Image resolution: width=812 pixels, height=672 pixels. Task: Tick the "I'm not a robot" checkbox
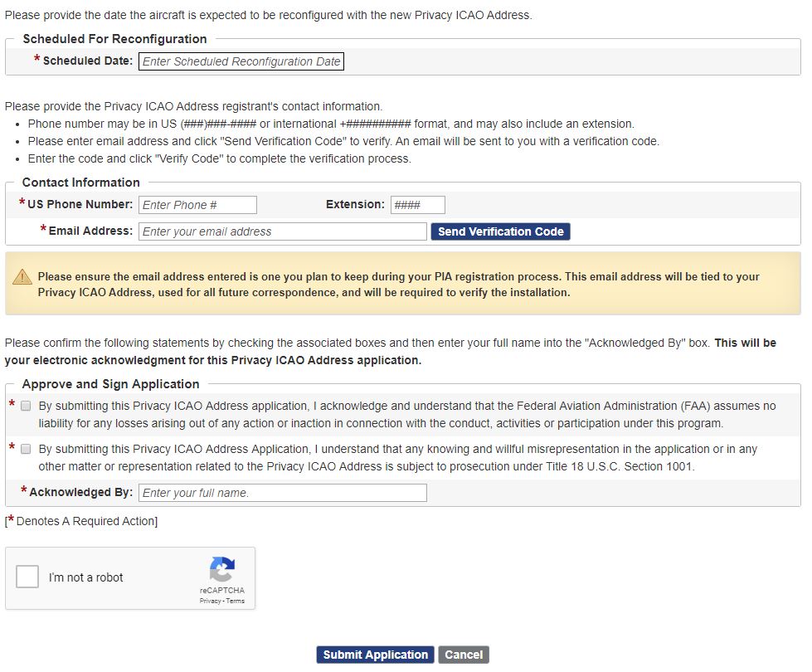click(27, 577)
